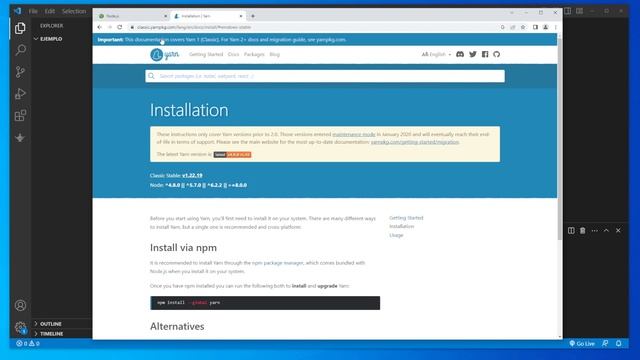This screenshot has width=640, height=360.
Task: Open the VS Code notifications bell
Action: coord(618,344)
